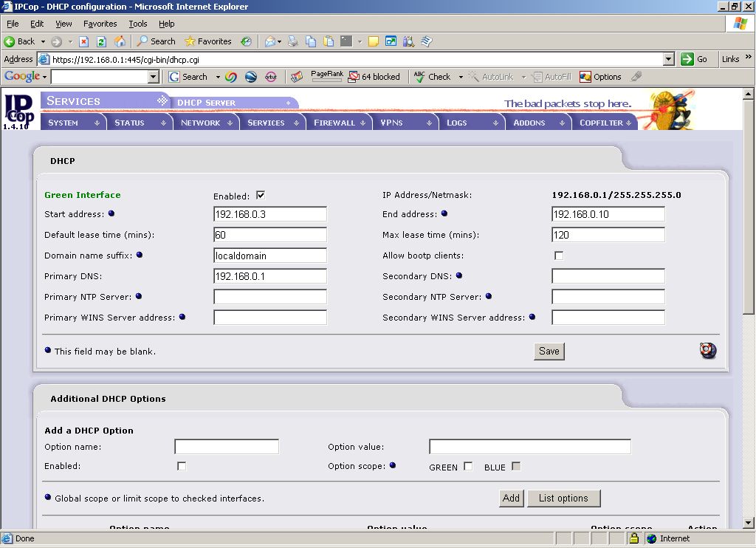Open the Firewall navigation tab
The width and height of the screenshot is (756, 548).
point(340,123)
